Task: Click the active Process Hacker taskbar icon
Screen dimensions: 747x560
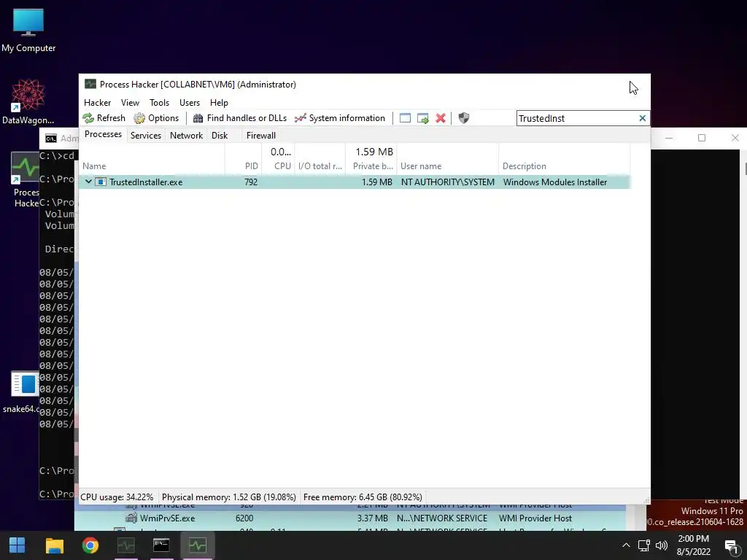Action: [197, 545]
